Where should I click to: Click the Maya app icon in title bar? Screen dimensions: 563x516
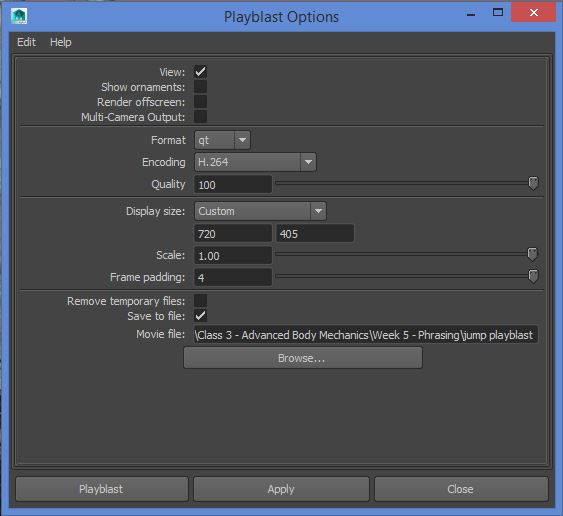[19, 16]
